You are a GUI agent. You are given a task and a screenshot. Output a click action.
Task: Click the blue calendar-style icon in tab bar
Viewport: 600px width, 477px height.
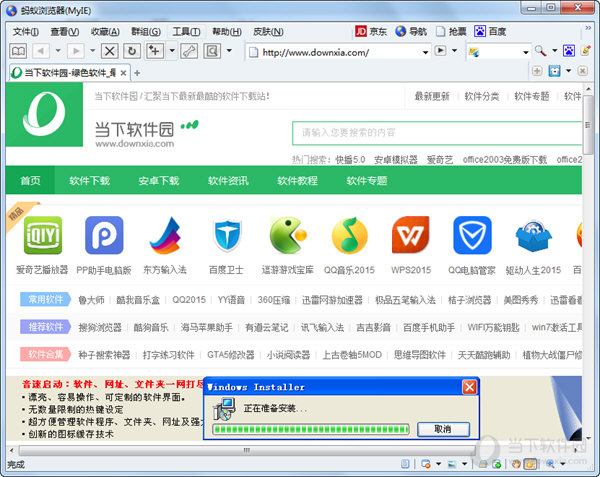click(554, 71)
